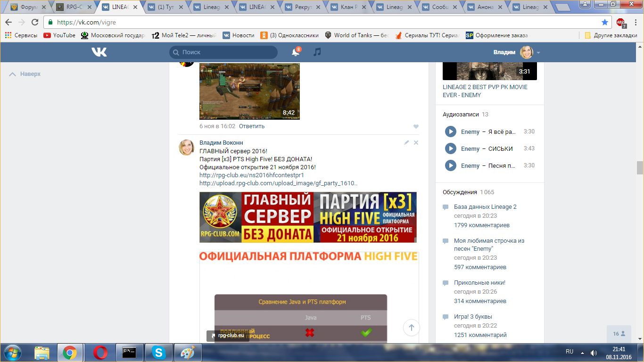Like the comment with heart icon
Image resolution: width=644 pixels, height=362 pixels.
[416, 126]
